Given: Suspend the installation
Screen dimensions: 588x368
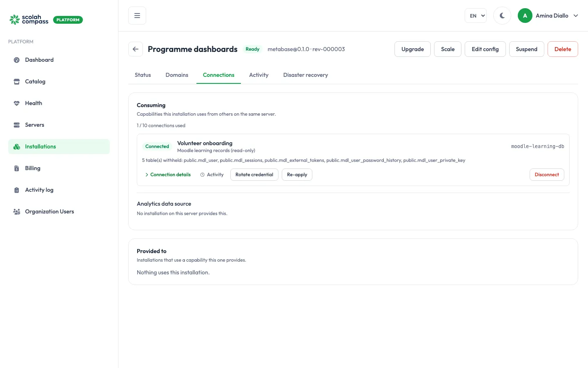Looking at the screenshot, I should tap(526, 49).
